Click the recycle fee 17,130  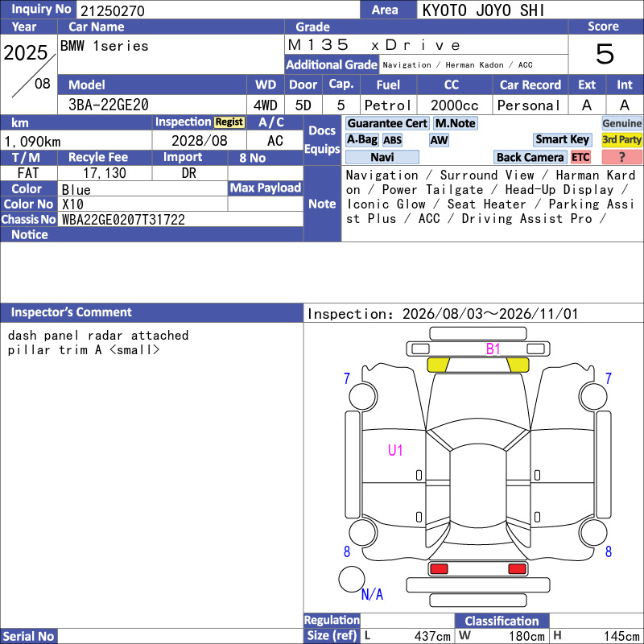[x=105, y=173]
